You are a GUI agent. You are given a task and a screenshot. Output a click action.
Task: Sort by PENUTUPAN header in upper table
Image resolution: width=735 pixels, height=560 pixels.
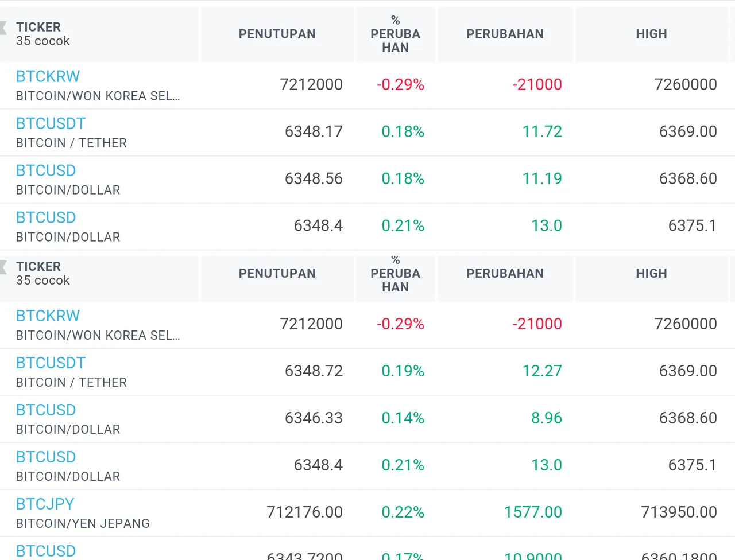tap(277, 34)
